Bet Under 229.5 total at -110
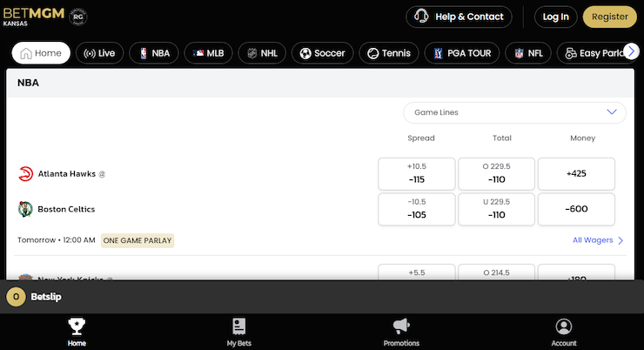Image resolution: width=644 pixels, height=350 pixels. click(x=496, y=209)
